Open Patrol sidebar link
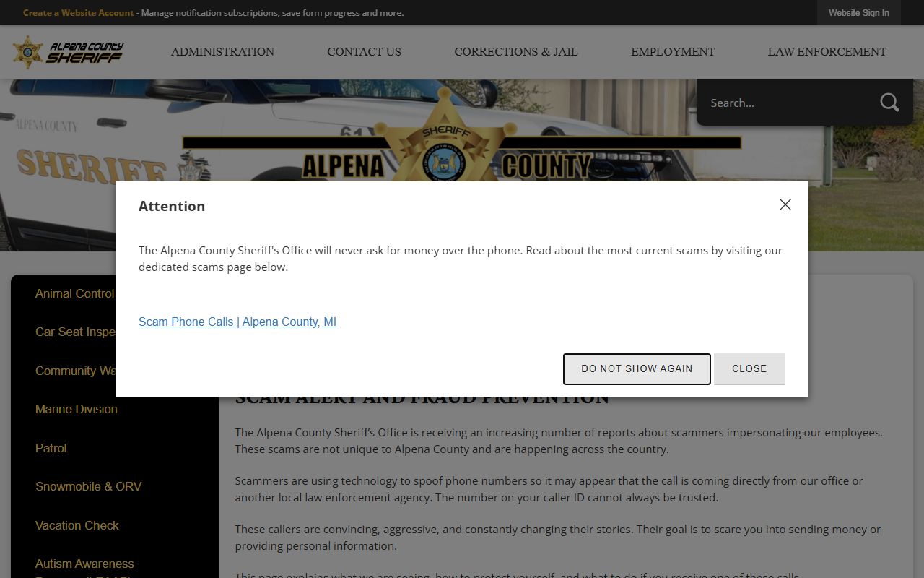924x578 pixels. coord(51,448)
